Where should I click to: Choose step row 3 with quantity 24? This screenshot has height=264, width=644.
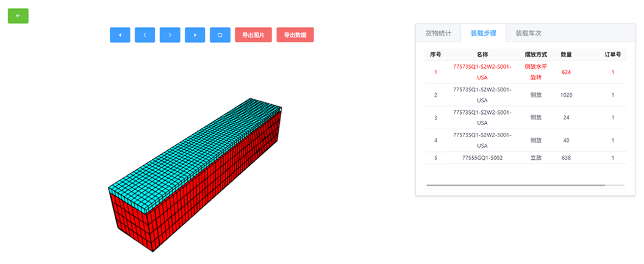[525, 118]
